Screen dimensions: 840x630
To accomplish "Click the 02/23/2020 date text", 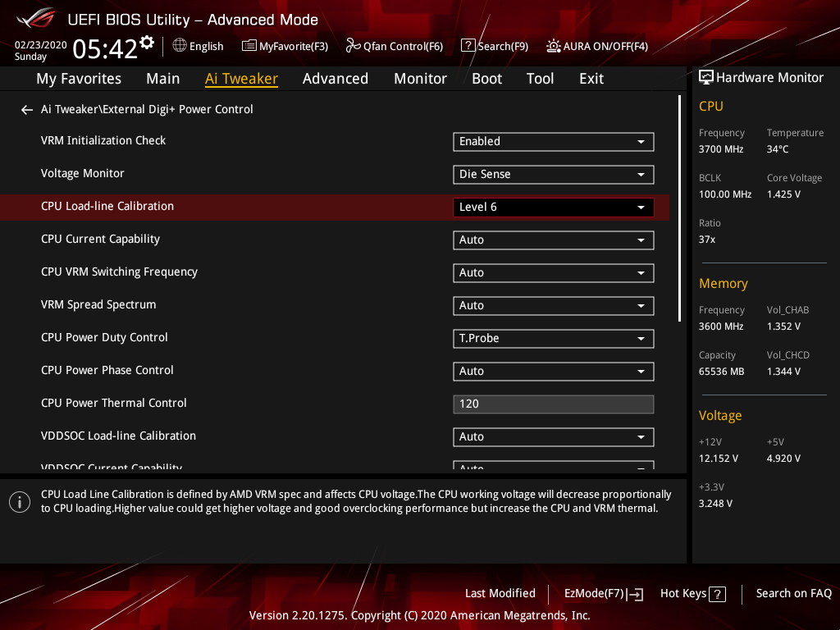I will (x=41, y=45).
